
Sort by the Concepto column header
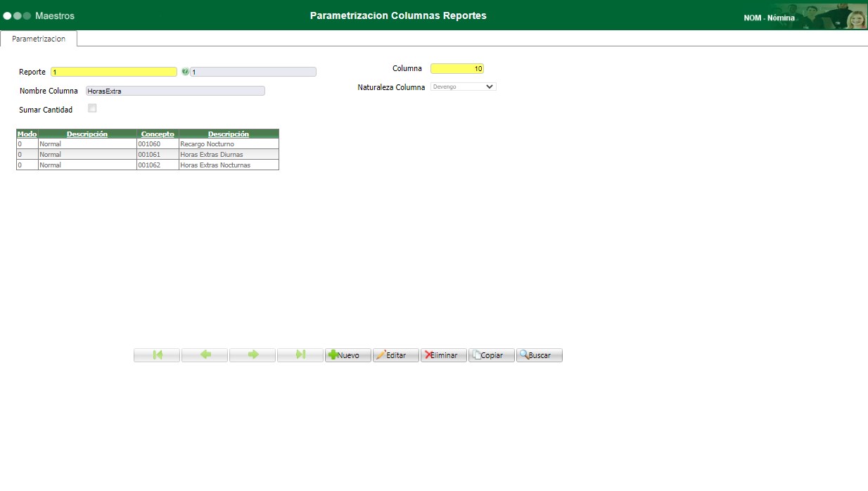pos(158,134)
